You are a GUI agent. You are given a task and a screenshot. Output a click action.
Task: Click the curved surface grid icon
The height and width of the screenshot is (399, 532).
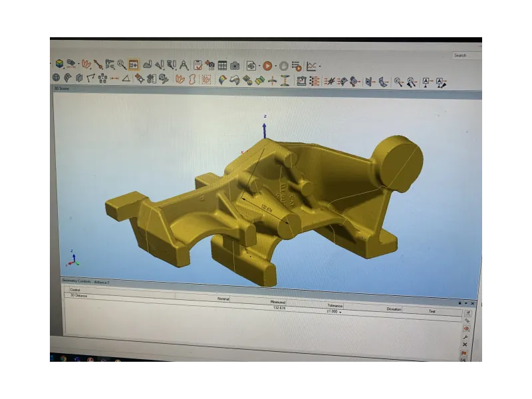pyautogui.click(x=68, y=78)
